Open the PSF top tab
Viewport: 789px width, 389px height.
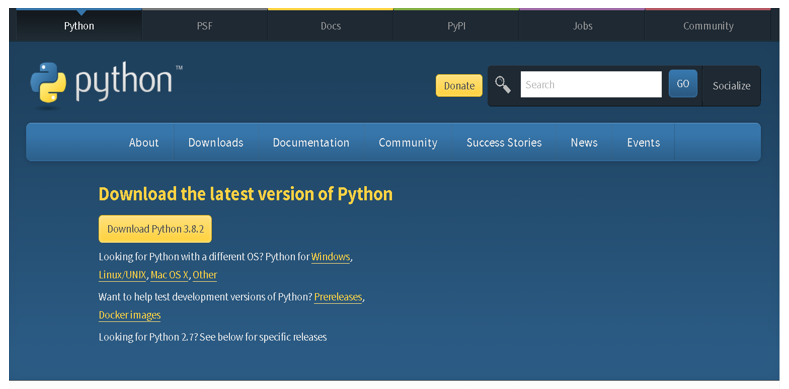tap(205, 26)
